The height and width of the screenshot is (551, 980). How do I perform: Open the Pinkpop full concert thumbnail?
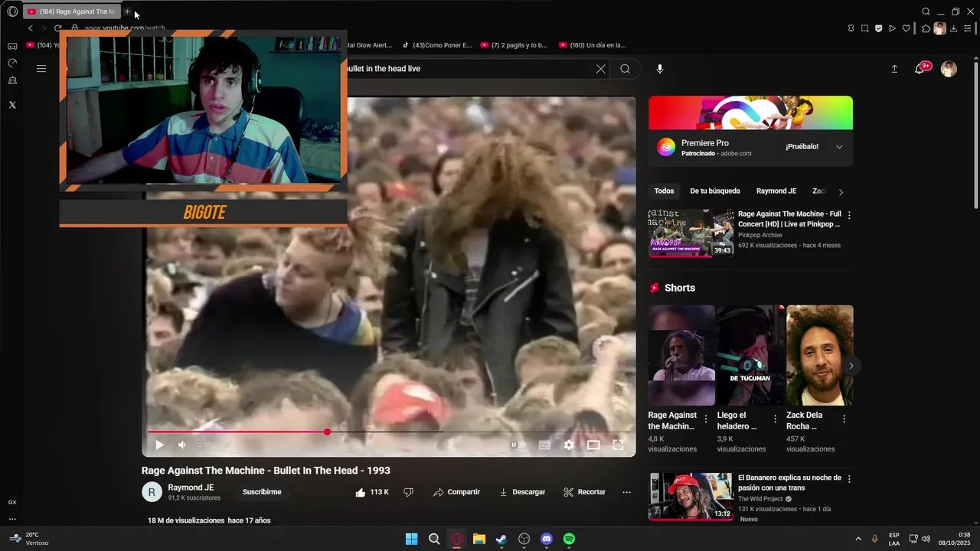tap(691, 233)
